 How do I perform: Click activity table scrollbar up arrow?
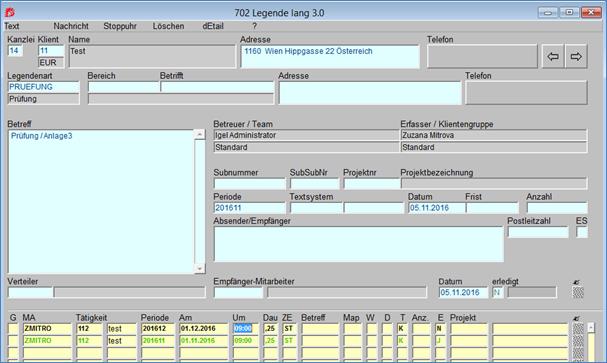click(591, 327)
